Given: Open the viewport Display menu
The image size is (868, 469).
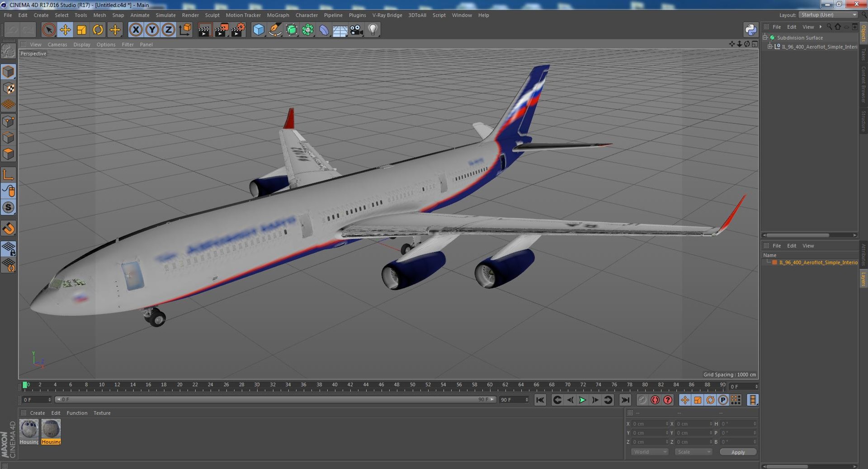Looking at the screenshot, I should [82, 44].
